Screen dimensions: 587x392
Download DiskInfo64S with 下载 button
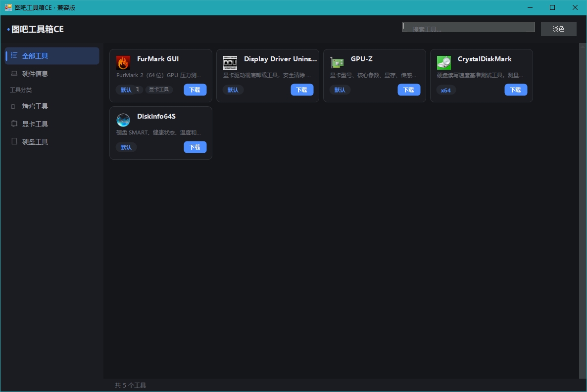click(x=195, y=147)
